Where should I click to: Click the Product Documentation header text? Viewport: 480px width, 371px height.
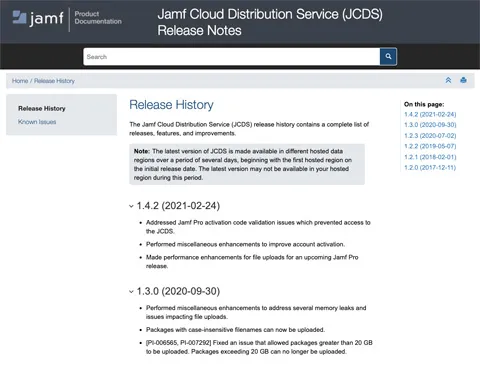tap(98, 18)
